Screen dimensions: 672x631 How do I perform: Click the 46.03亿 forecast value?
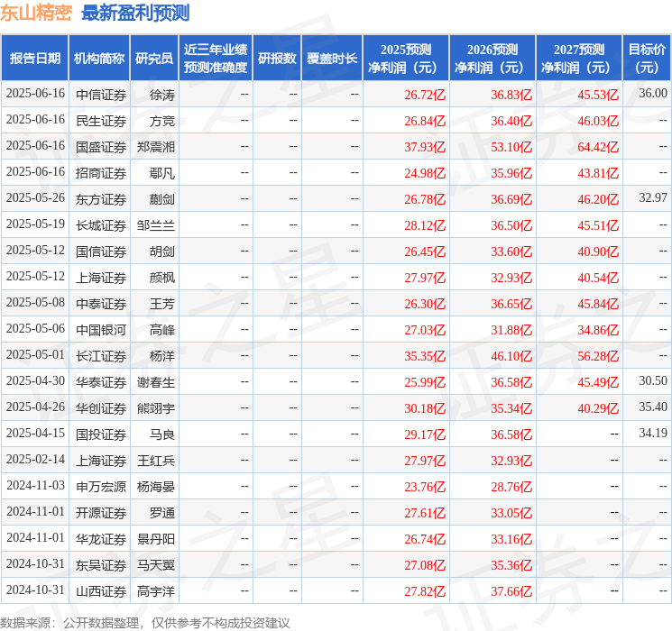pyautogui.click(x=598, y=121)
